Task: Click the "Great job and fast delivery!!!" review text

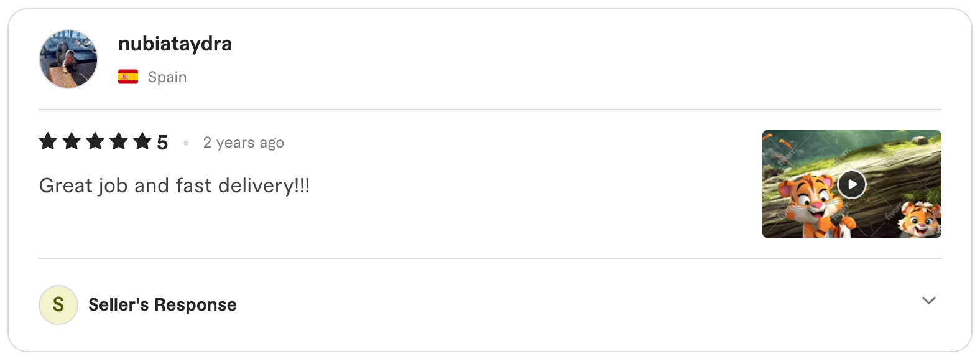Action: click(174, 185)
